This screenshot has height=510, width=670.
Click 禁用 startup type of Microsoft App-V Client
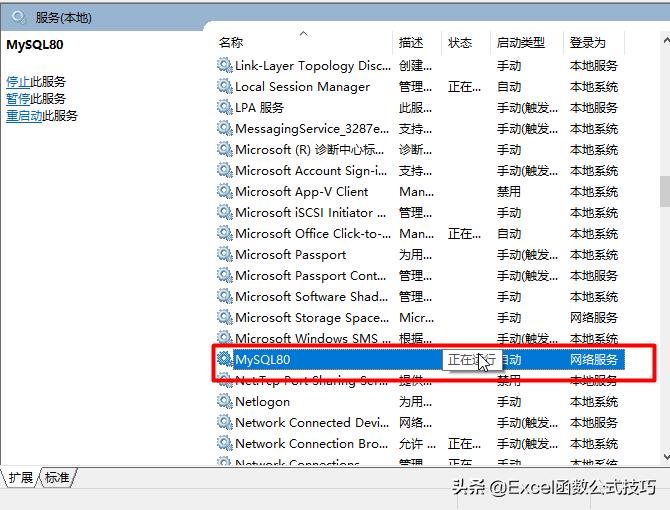point(508,191)
